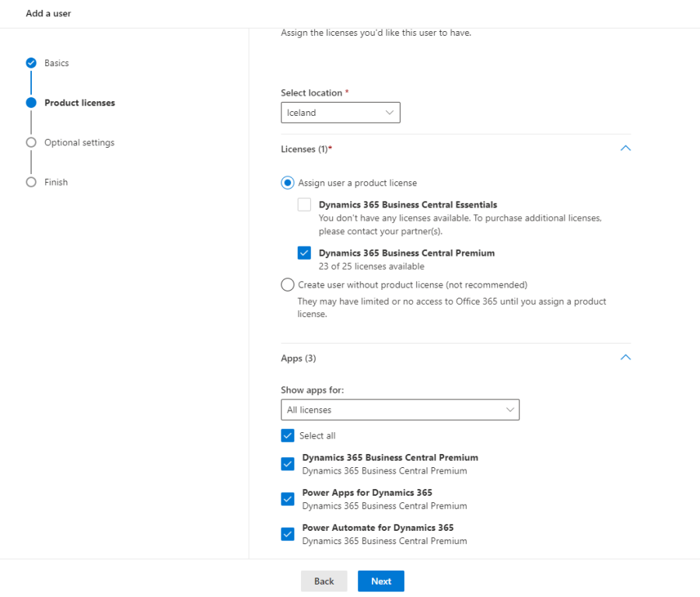700x597 pixels.
Task: Uncheck Power Automate for Dynamics 365
Action: pos(288,534)
